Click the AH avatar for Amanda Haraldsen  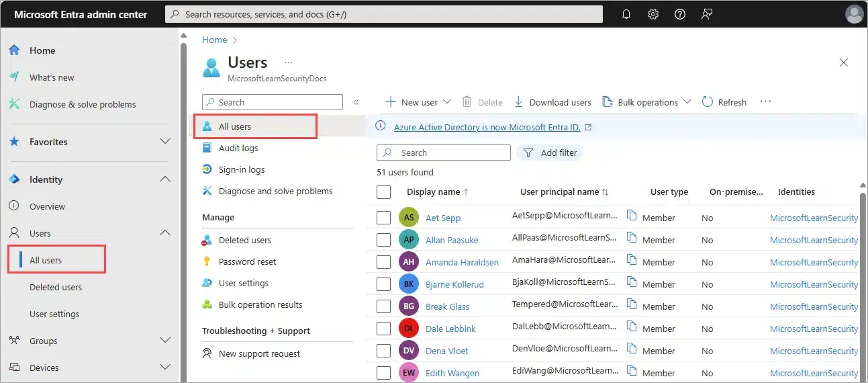click(408, 261)
